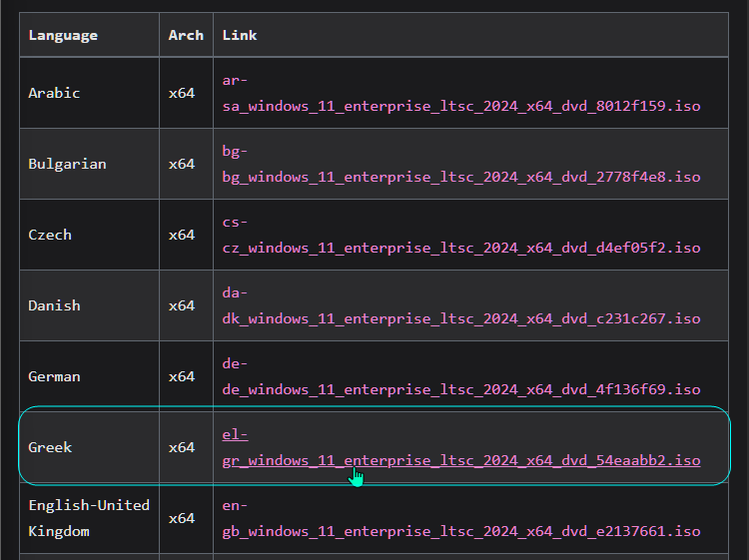The image size is (749, 560).
Task: Select the English-United Kingdom language cell
Action: [89, 518]
